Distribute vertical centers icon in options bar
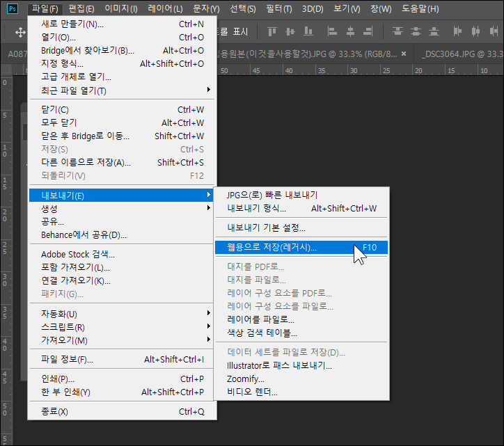The height and width of the screenshot is (446, 504). [416, 31]
